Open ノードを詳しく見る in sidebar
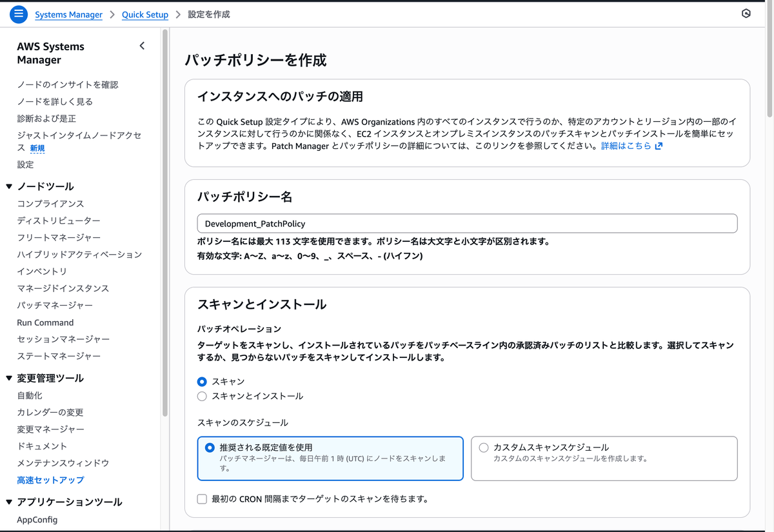Screen dimensions: 774x532 [x=55, y=102]
